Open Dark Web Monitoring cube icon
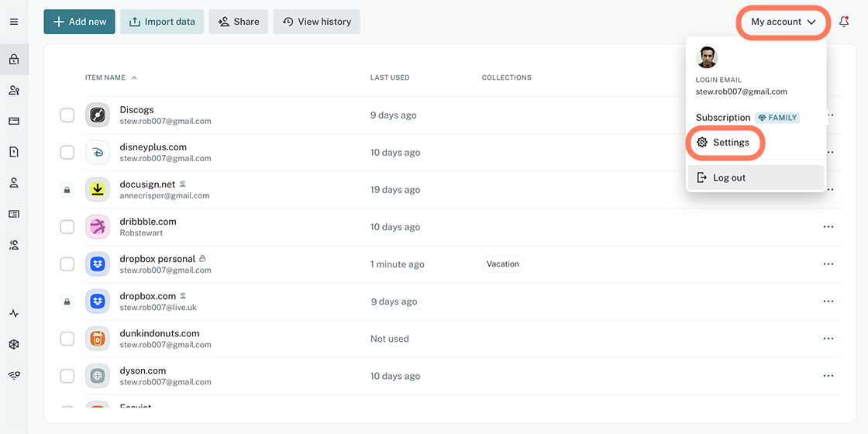Screen dimensions: 868x434 14,345
